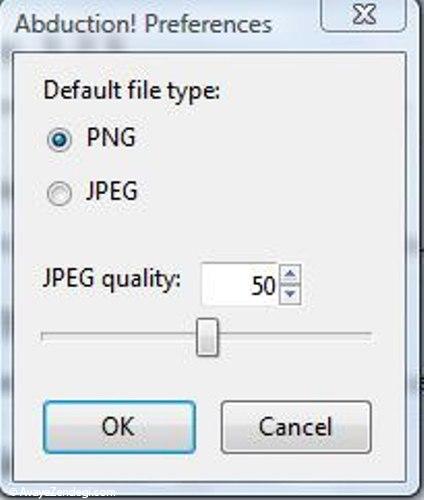This screenshot has height=500, width=424.
Task: Click the minimum end of quality slider
Action: click(x=43, y=334)
